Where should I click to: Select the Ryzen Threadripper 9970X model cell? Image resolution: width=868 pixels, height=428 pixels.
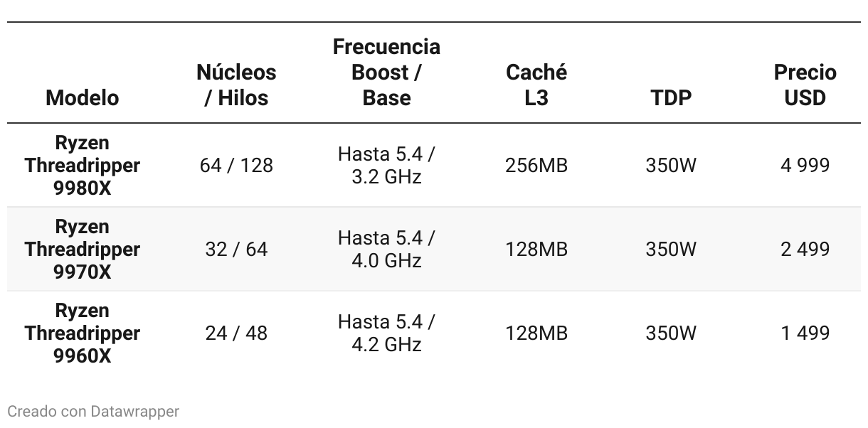[x=83, y=249]
